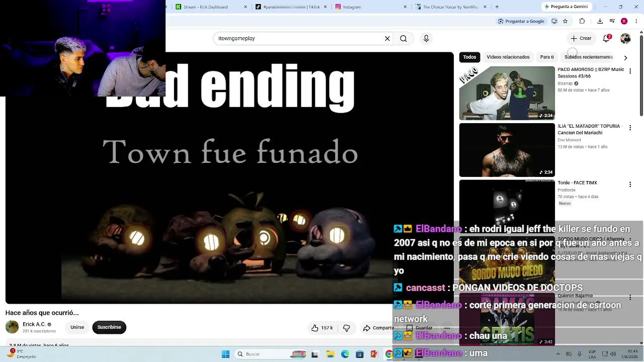Viewport: 644px width, 362px height.
Task: Bookmark this page with the star icon
Action: 565,21
